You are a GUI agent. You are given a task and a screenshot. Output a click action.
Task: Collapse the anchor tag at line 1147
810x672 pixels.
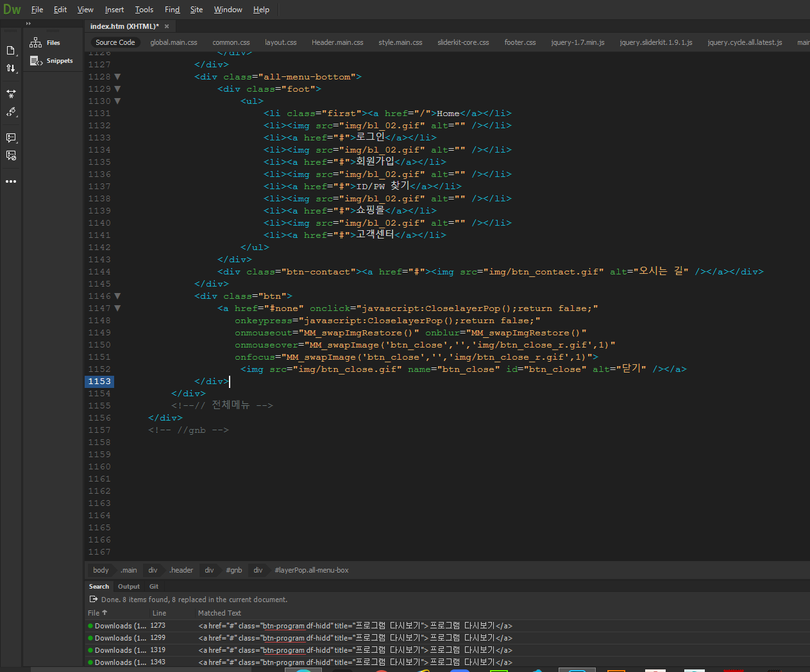(x=117, y=308)
